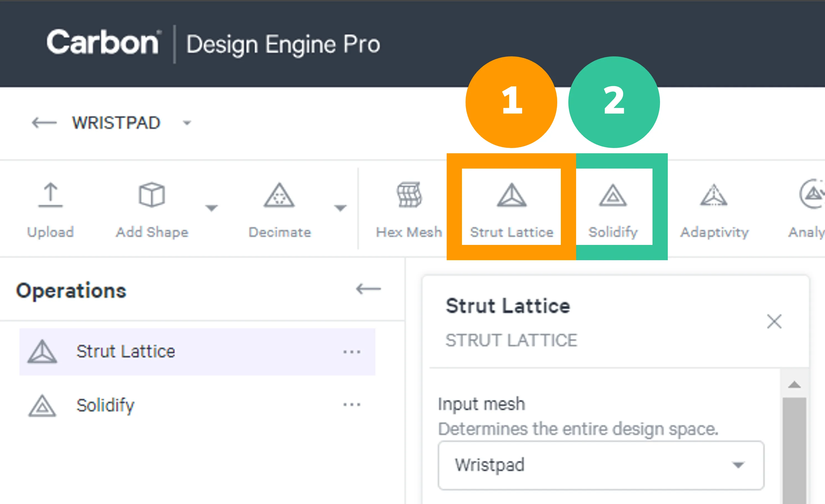Open the Hex Mesh tool
This screenshot has width=825, height=504.
409,195
